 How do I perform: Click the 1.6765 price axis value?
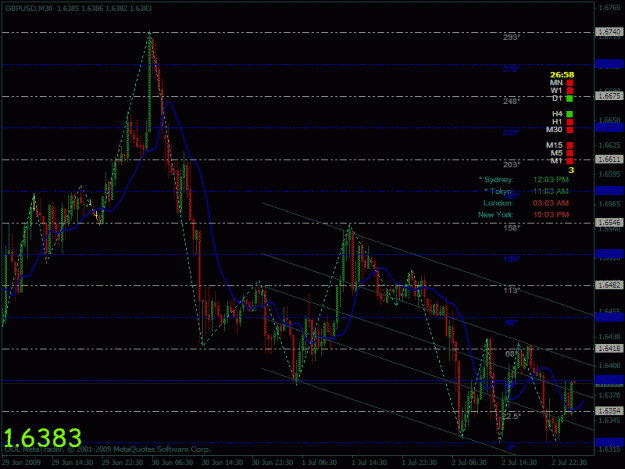(609, 8)
